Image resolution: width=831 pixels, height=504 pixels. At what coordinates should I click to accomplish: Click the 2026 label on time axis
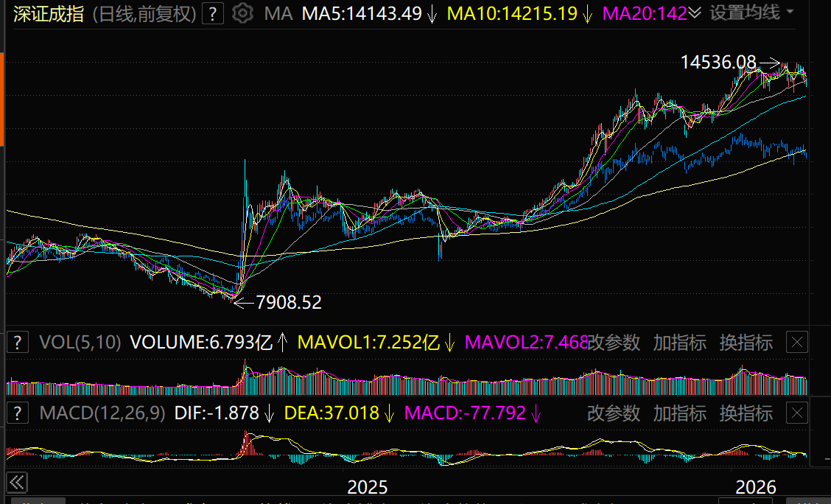tap(757, 487)
